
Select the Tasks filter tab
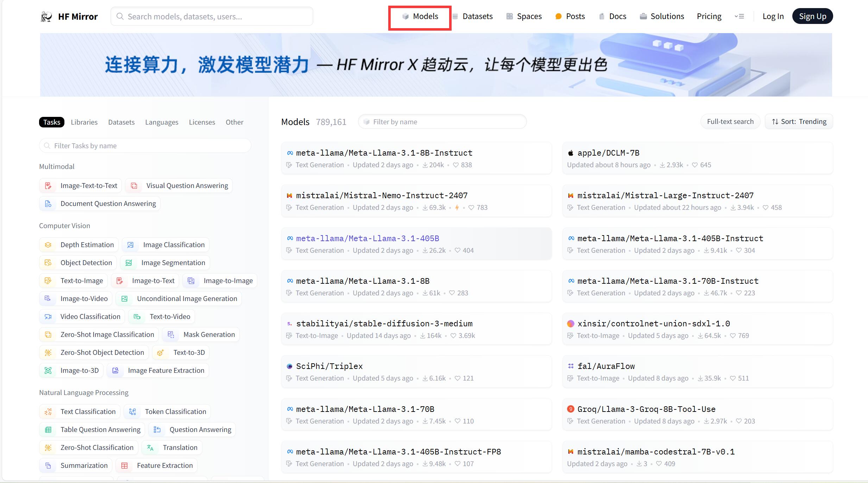tap(52, 122)
